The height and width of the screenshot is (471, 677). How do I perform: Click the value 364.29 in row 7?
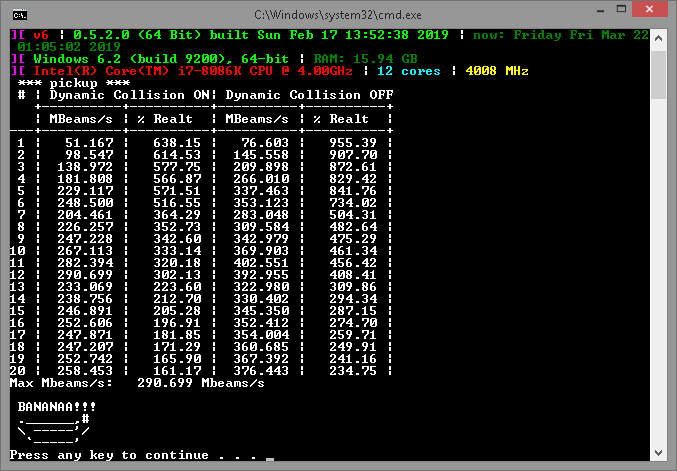(177, 215)
